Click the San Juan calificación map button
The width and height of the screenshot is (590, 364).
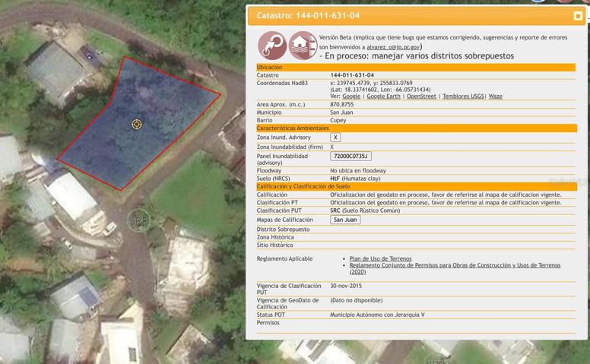[x=345, y=220]
